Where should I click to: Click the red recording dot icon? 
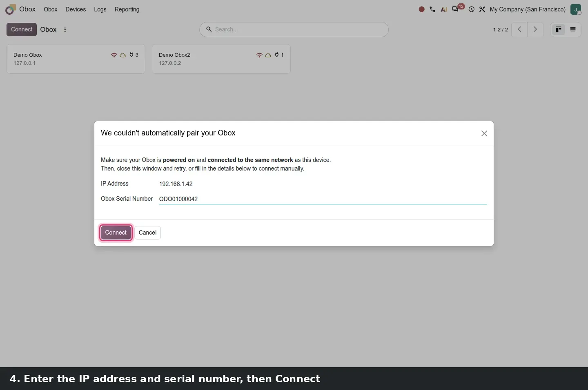(422, 9)
